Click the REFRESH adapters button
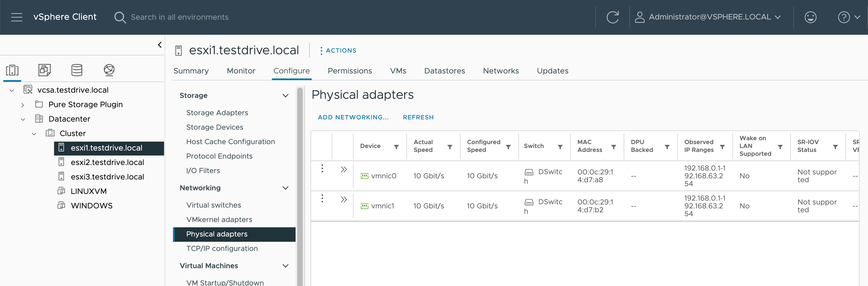Screen dimensions: 868x286 [418, 117]
